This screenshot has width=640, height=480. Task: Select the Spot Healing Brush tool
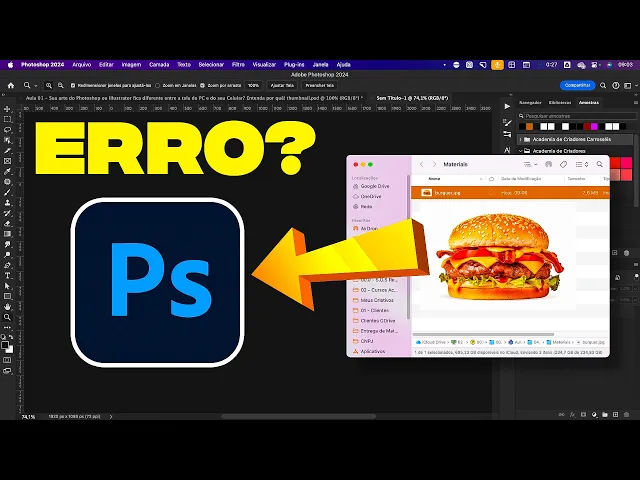(x=7, y=182)
